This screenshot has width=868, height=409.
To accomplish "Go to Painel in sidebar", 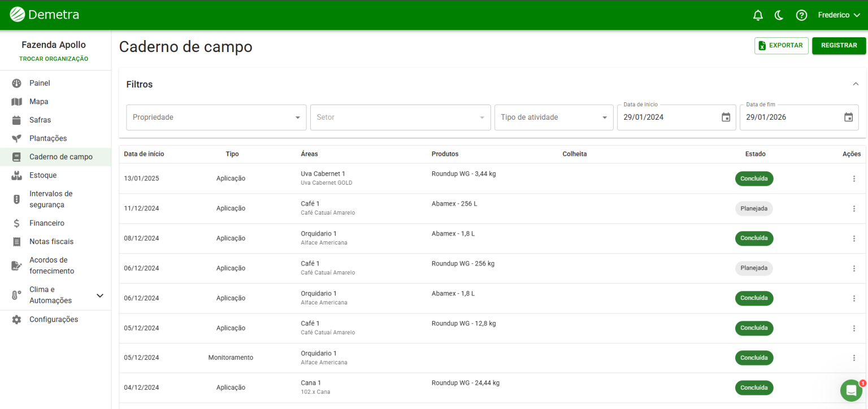I will [40, 83].
